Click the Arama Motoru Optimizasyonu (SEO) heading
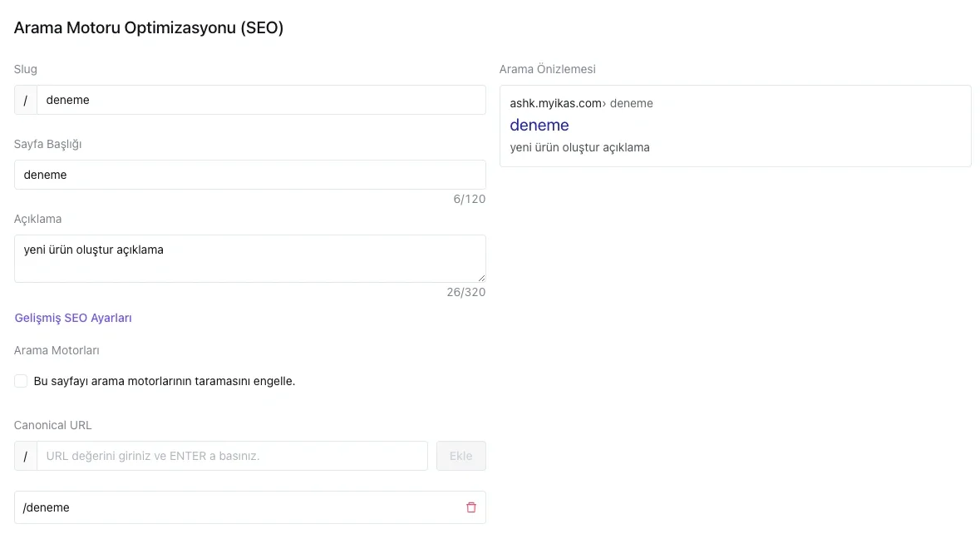980x534 pixels. pyautogui.click(x=149, y=28)
